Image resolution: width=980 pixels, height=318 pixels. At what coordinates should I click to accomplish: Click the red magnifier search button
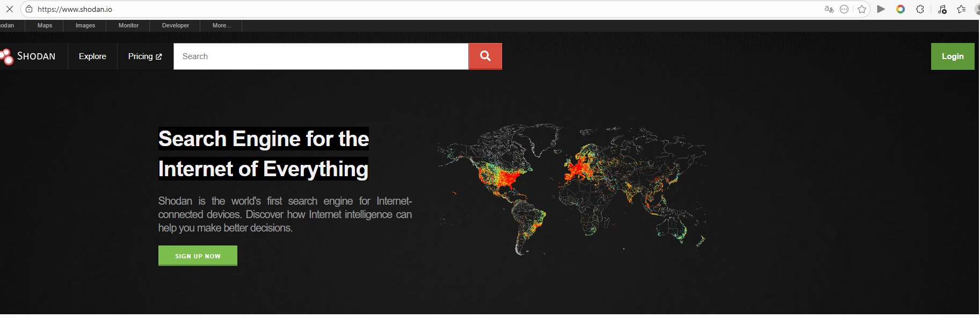coord(485,56)
